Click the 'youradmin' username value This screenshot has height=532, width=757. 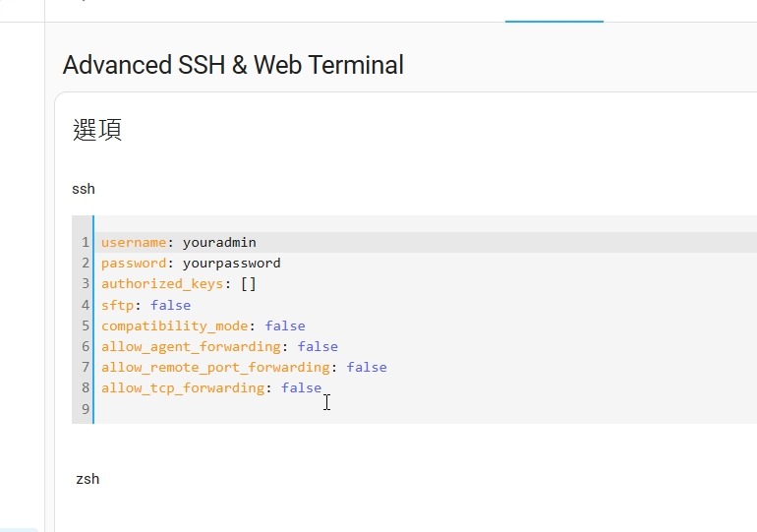(219, 242)
